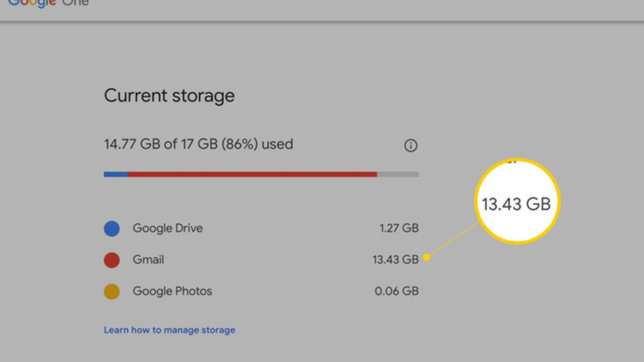The image size is (644, 362).
Task: Click the red Gmail segment of the storage bar
Action: [x=252, y=174]
